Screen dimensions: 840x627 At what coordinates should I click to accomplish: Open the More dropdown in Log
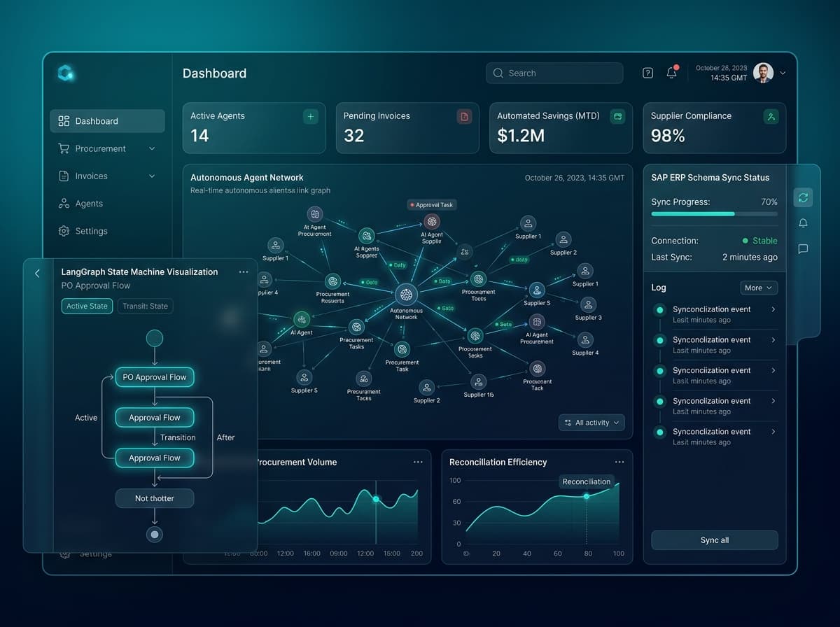point(759,288)
